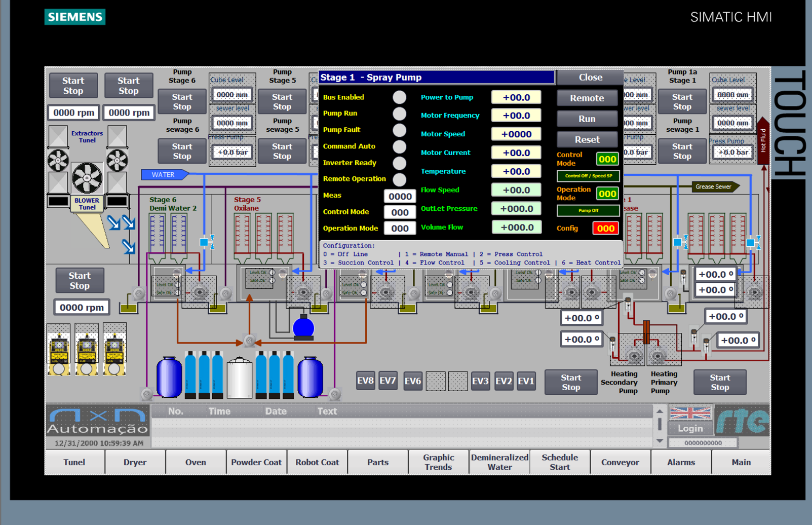
Task: Click the Motor Frequency value field
Action: [516, 116]
